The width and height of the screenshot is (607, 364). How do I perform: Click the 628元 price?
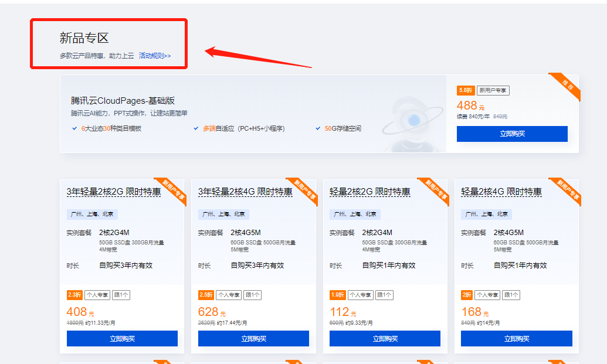tap(212, 312)
